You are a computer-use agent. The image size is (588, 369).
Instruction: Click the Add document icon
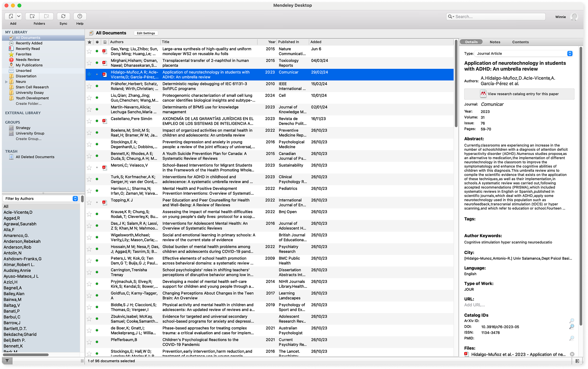(11, 16)
